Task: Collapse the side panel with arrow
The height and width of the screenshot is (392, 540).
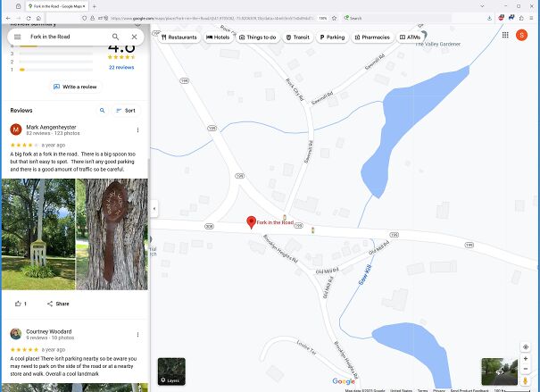Action: [154, 208]
